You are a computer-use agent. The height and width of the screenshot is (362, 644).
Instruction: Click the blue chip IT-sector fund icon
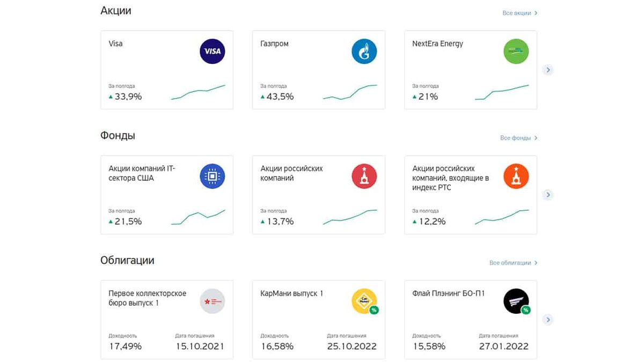pos(212,176)
